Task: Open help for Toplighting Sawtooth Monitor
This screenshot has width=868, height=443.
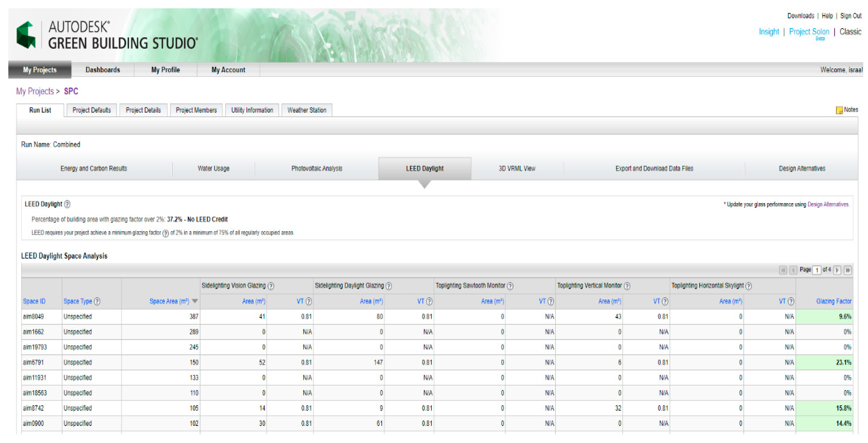Action: coord(510,286)
